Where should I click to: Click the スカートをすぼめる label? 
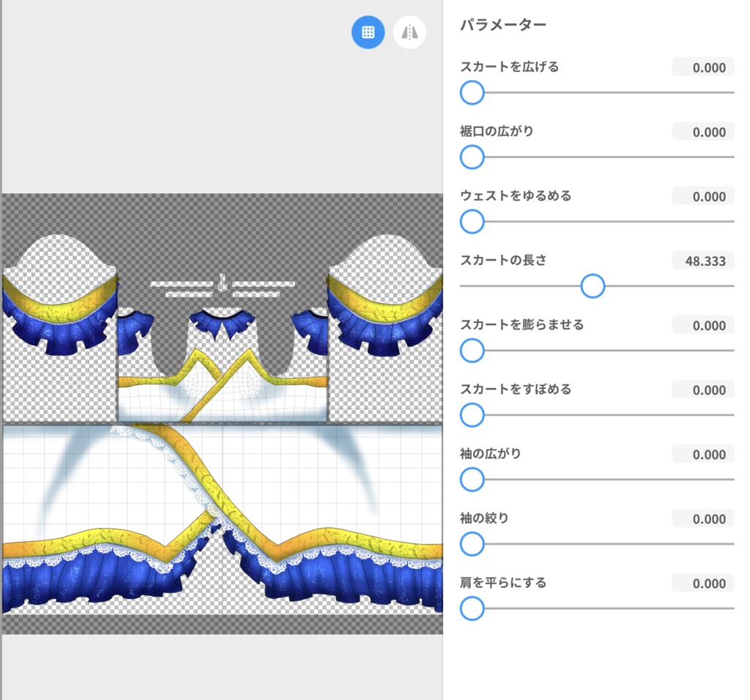[x=516, y=390]
